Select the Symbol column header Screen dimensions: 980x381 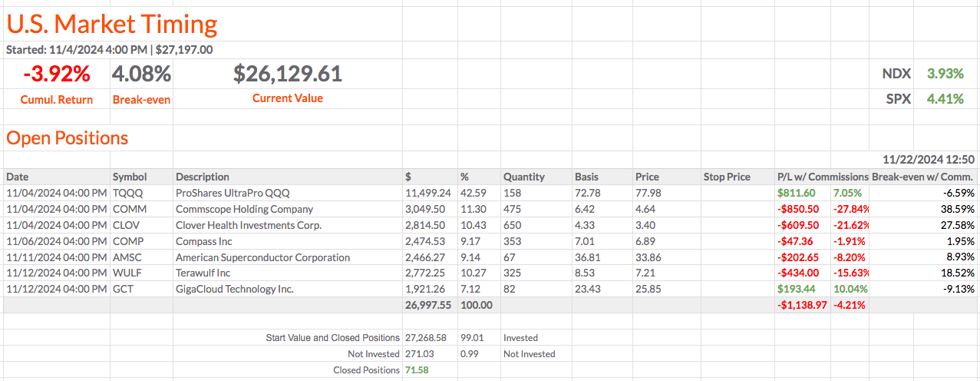click(x=129, y=177)
